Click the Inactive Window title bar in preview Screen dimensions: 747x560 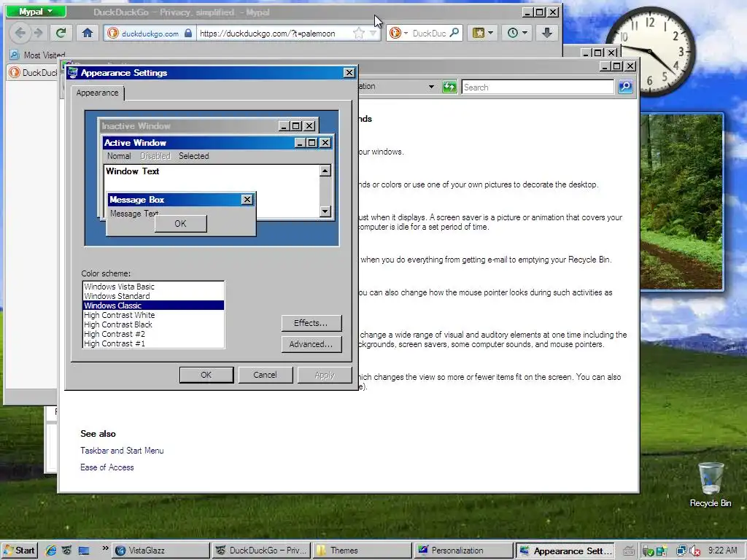click(x=208, y=125)
